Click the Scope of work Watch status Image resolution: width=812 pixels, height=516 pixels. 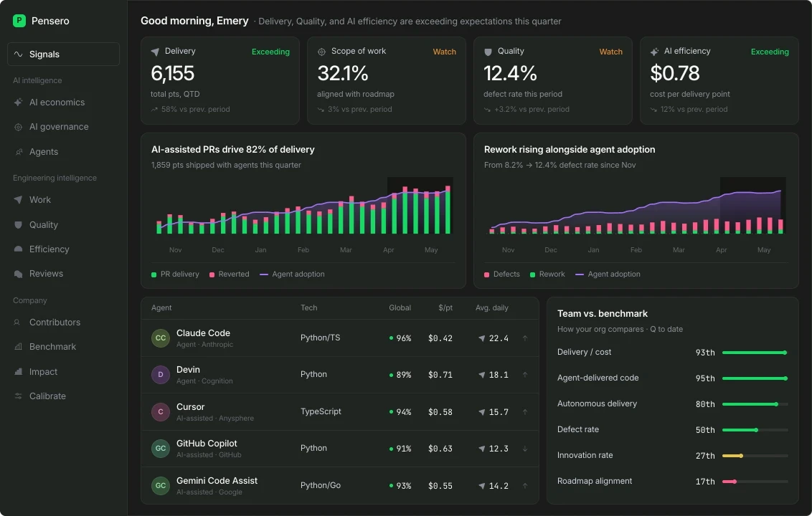[x=444, y=52]
